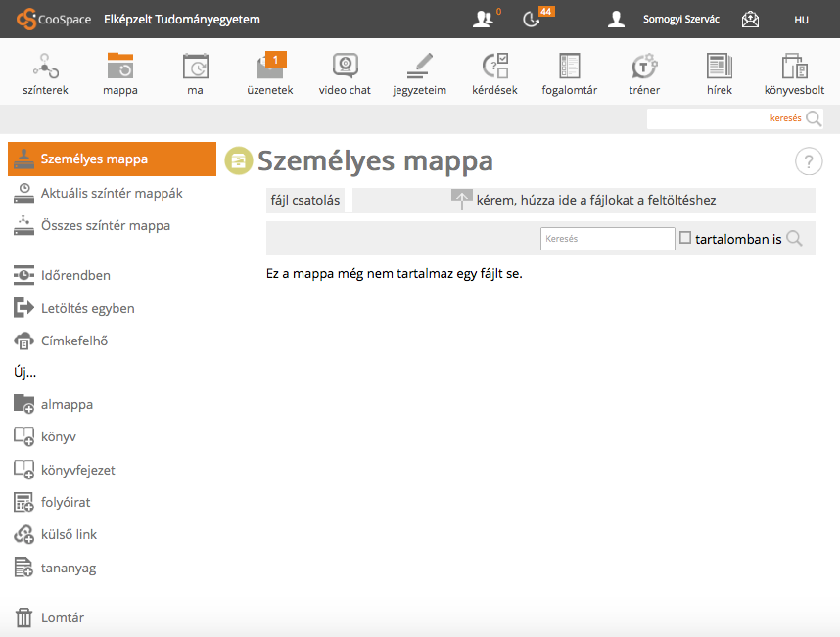This screenshot has height=637, width=840.
Task: Click the folder search magnifier icon
Action: [x=794, y=238]
